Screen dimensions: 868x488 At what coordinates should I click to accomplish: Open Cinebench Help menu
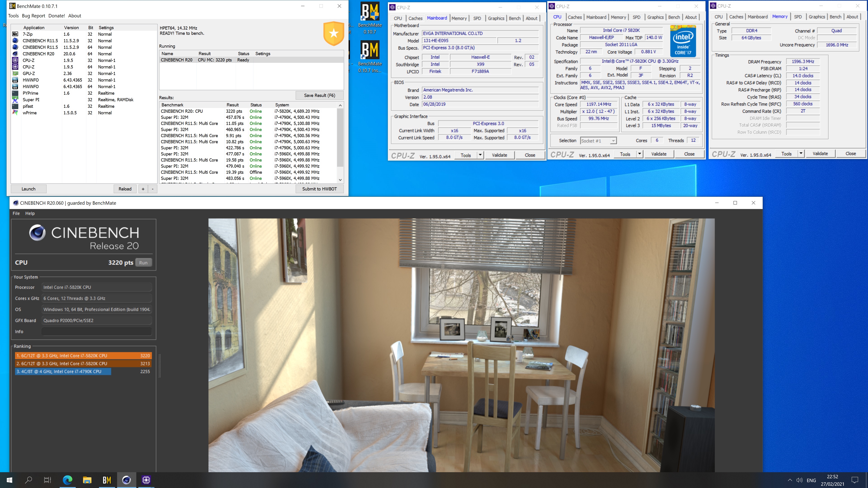point(30,213)
